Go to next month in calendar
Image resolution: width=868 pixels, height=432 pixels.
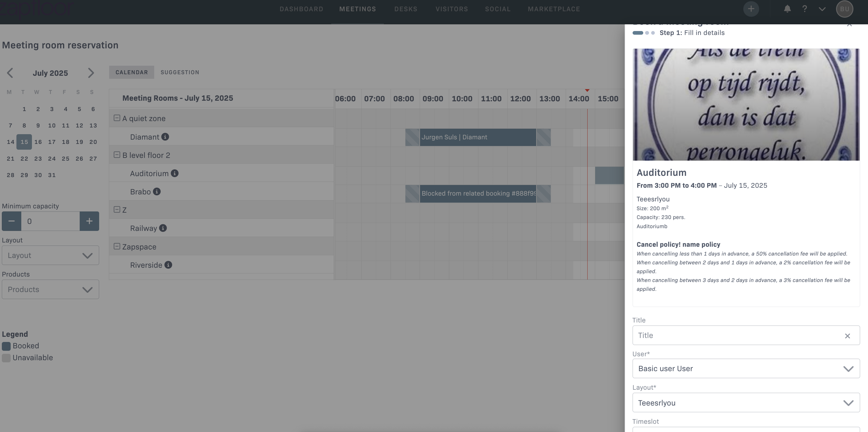[x=91, y=73]
